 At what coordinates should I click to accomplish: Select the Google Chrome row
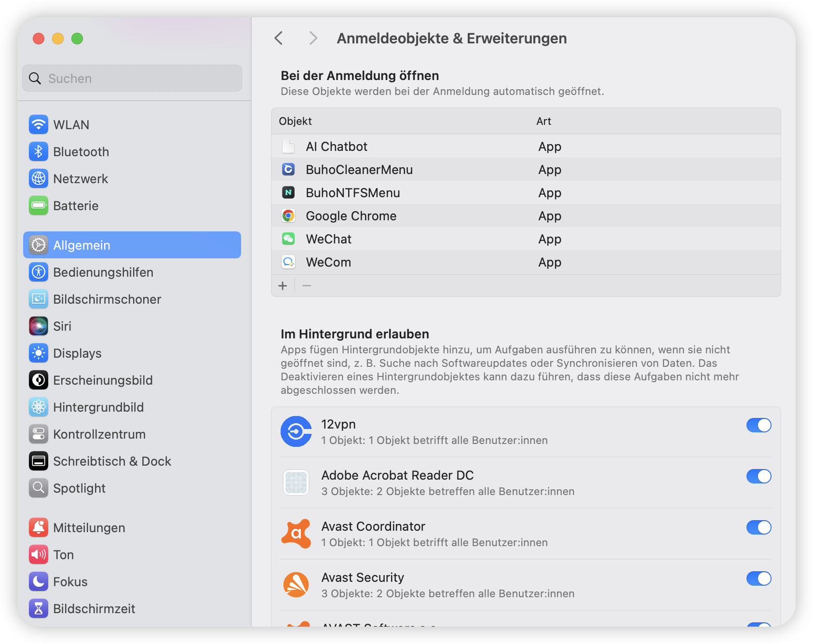click(x=526, y=215)
